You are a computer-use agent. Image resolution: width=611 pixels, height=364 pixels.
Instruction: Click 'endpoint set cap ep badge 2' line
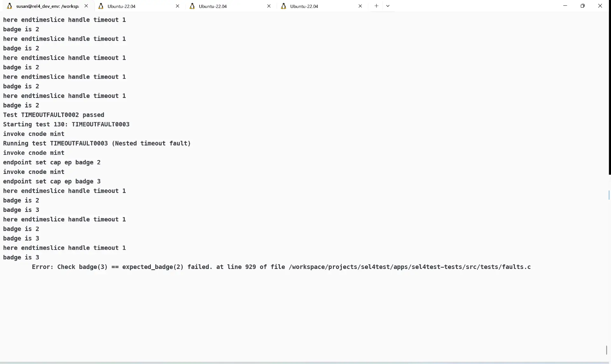pos(52,162)
